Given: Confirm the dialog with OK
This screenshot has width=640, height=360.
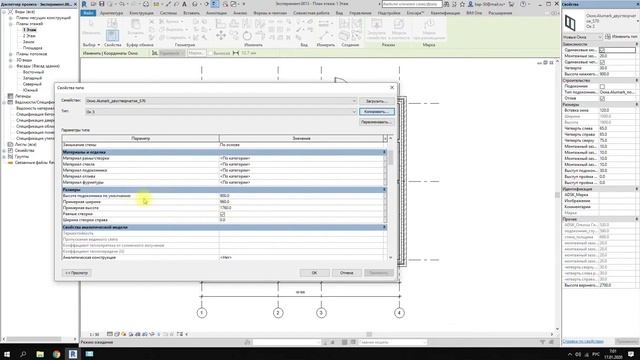Looking at the screenshot, I should coord(314,273).
